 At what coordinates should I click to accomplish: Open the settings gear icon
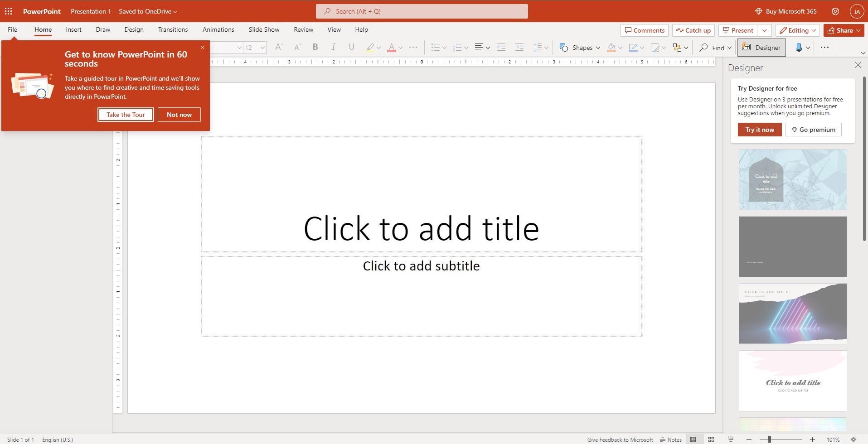tap(835, 11)
